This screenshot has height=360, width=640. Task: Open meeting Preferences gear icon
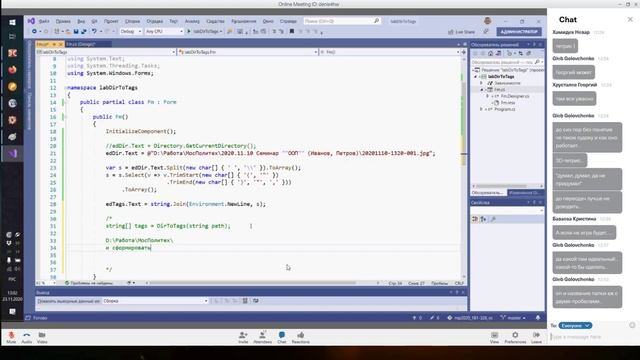[515, 335]
